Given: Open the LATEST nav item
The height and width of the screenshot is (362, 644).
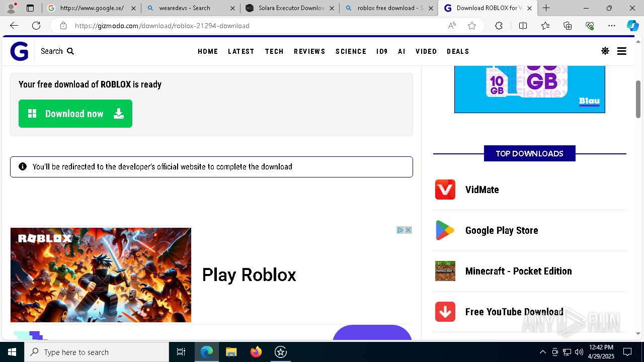Looking at the screenshot, I should (x=241, y=51).
